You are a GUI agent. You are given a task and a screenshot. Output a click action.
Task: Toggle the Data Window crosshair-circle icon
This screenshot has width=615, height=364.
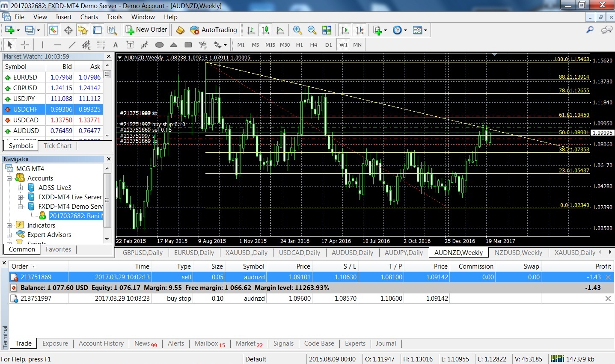tap(68, 30)
